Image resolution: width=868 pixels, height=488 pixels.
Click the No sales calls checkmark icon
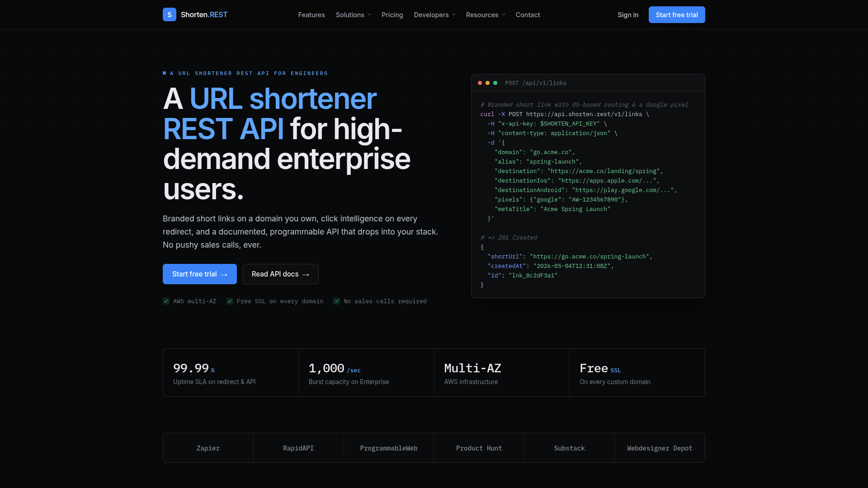[x=336, y=301]
